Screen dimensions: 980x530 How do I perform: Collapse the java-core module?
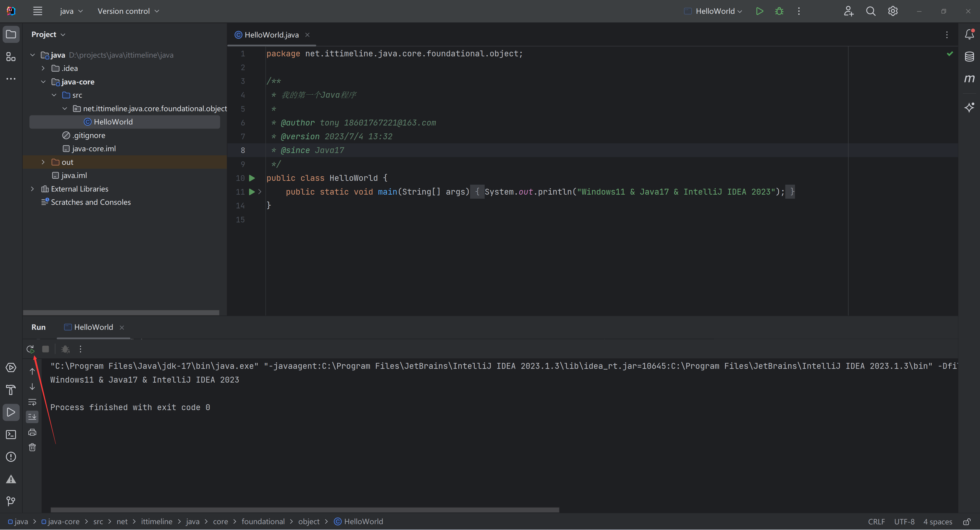pyautogui.click(x=43, y=82)
